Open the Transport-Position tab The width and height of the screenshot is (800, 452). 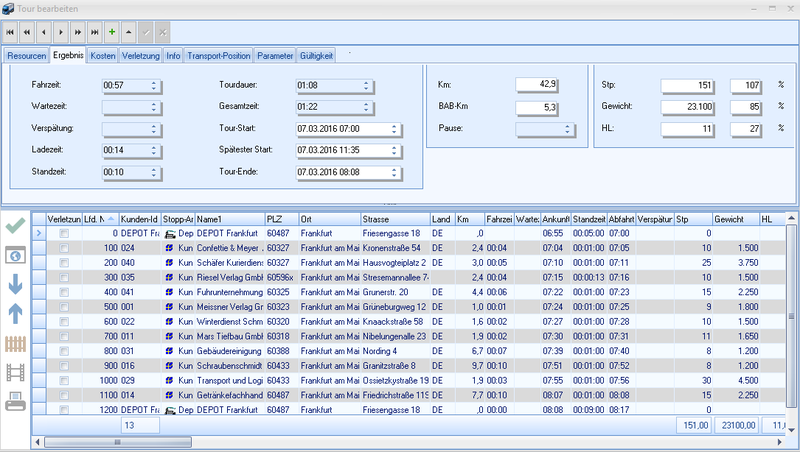(220, 55)
